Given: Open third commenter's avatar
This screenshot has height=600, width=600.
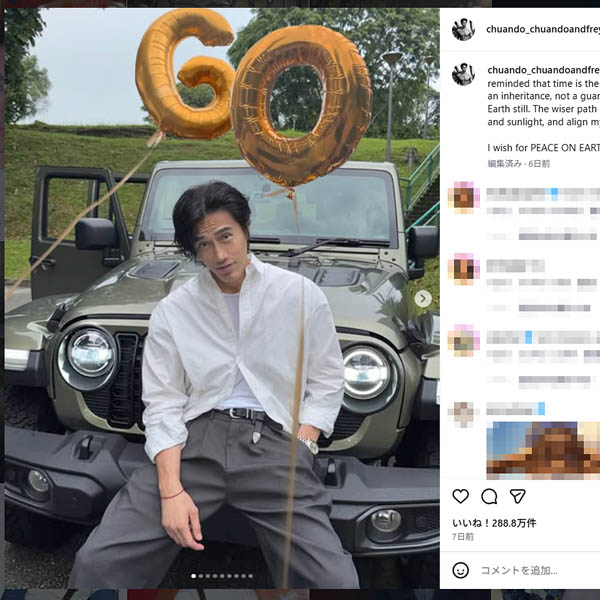Looking at the screenshot, I should [x=464, y=341].
